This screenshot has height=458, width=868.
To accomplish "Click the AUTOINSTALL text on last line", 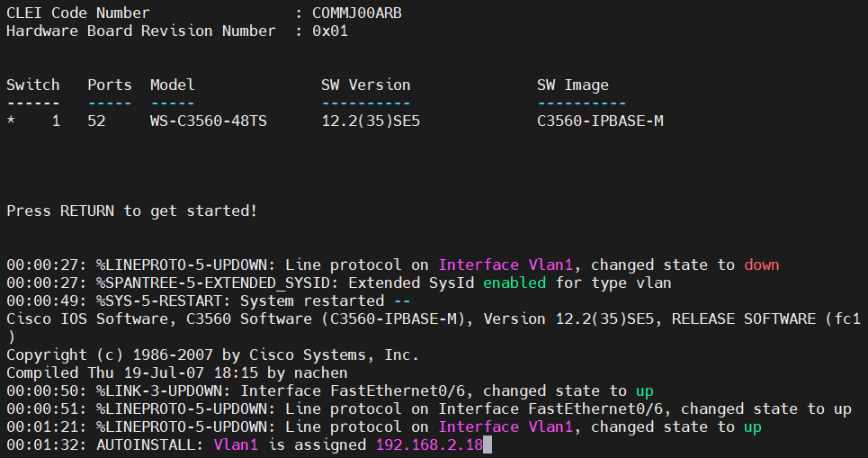I will tap(154, 445).
